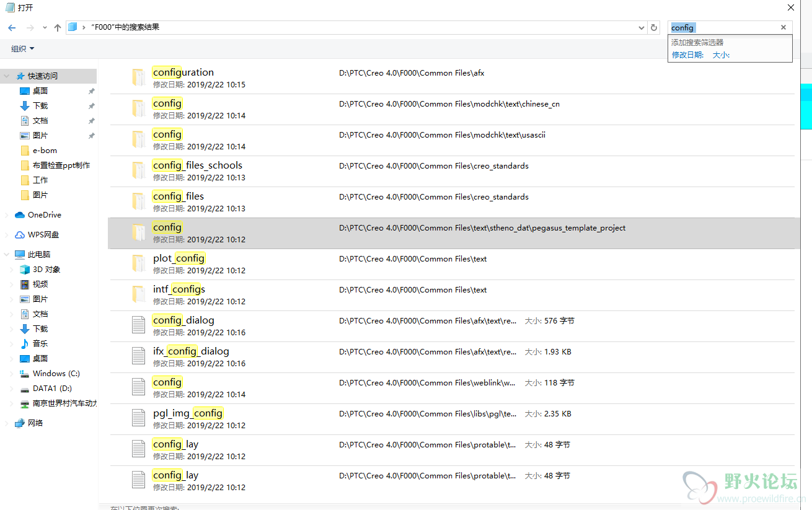
Task: Select the configuration folder result
Action: tap(451, 78)
